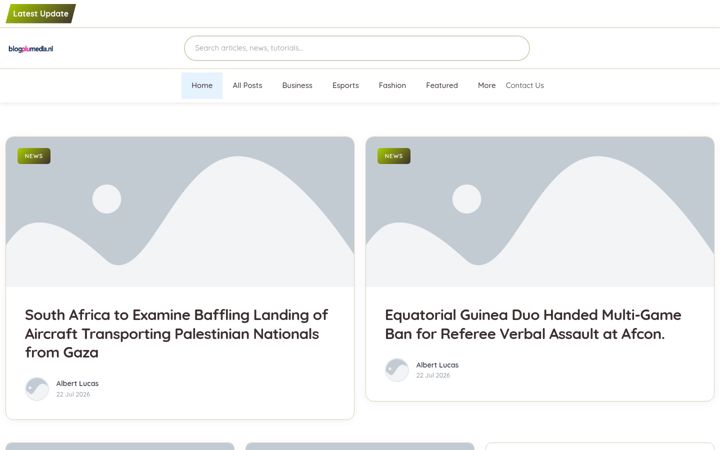The height and width of the screenshot is (450, 720).
Task: Click author name Albert Lucas under South Africa article
Action: pyautogui.click(x=77, y=383)
